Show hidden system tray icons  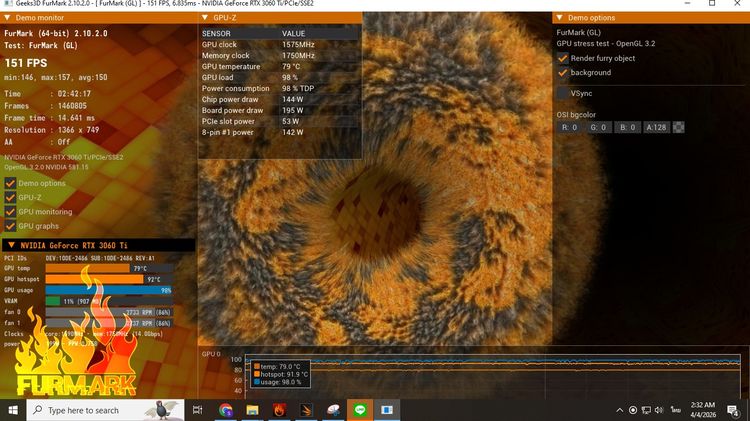coord(618,410)
